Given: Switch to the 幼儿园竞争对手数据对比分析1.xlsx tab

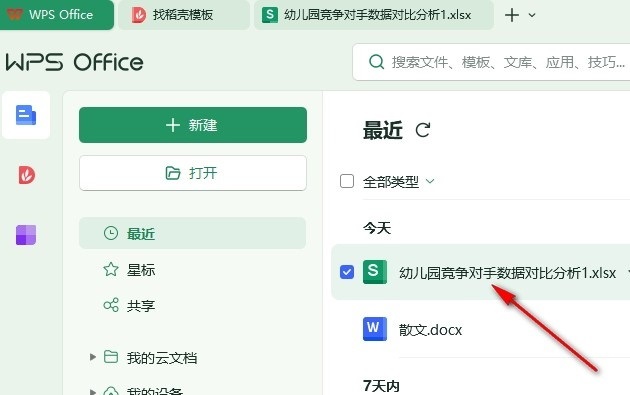Looking at the screenshot, I should (374, 15).
